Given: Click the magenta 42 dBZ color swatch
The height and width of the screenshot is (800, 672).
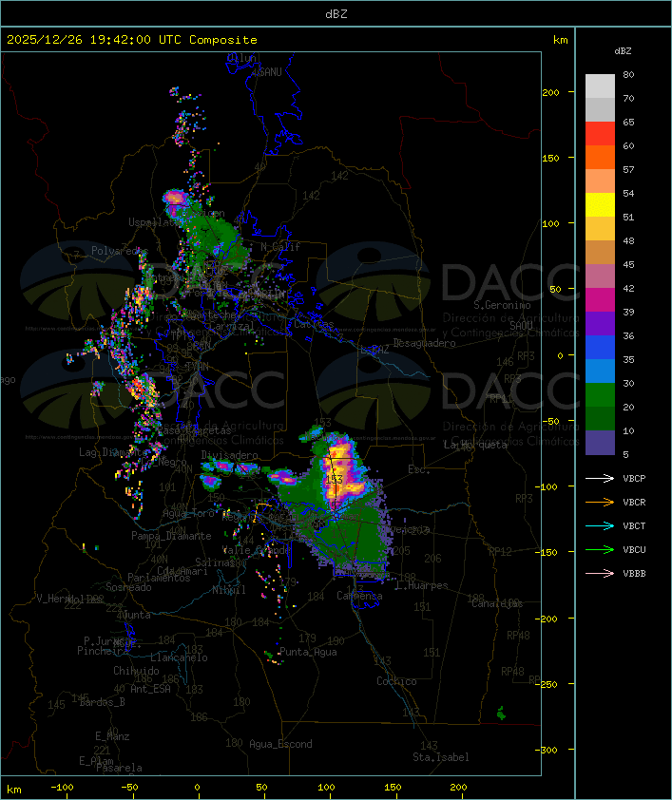Looking at the screenshot, I should tap(600, 300).
